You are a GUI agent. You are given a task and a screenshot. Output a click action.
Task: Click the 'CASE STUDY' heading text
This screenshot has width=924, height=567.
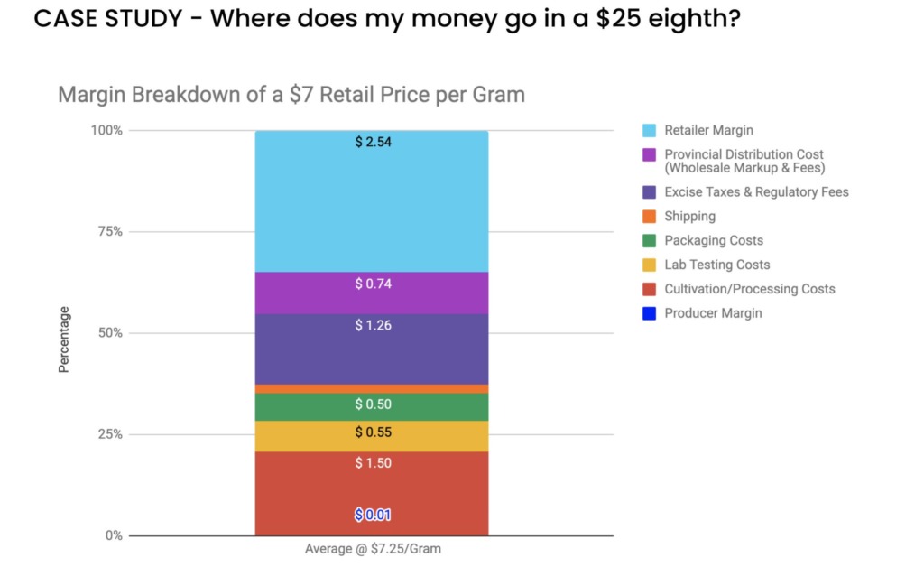click(105, 18)
